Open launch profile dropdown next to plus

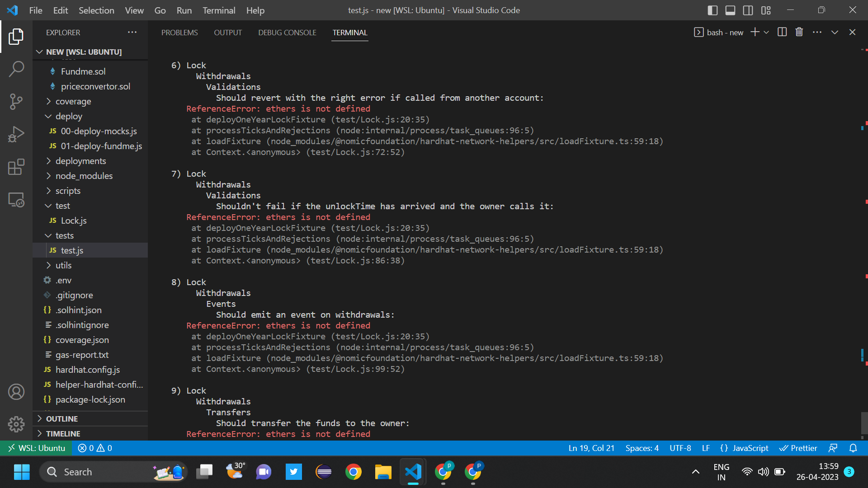click(766, 32)
